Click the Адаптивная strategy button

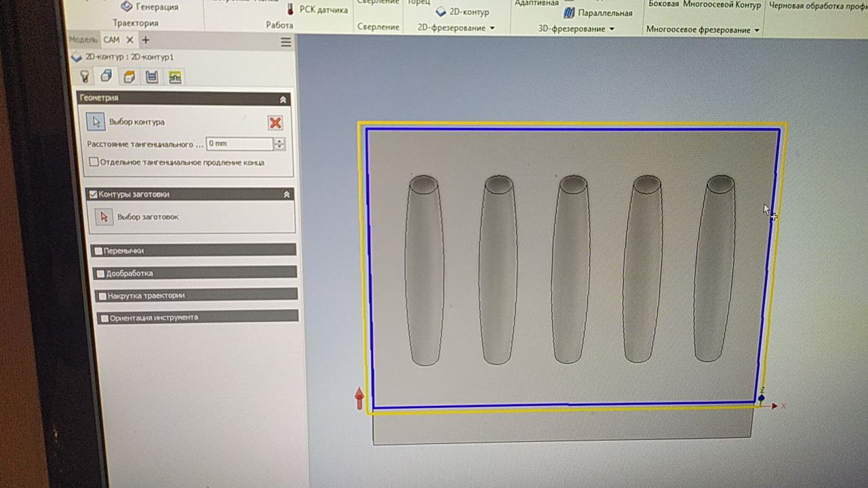(x=536, y=3)
